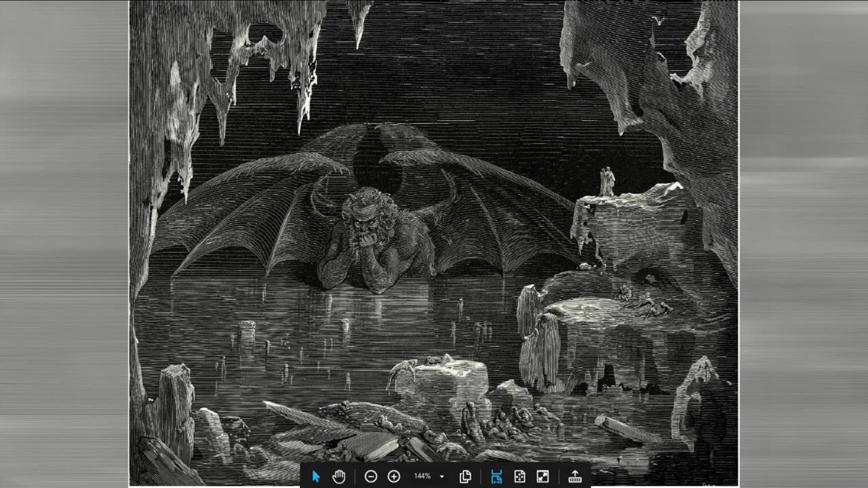Click the 144% zoom level value

422,476
